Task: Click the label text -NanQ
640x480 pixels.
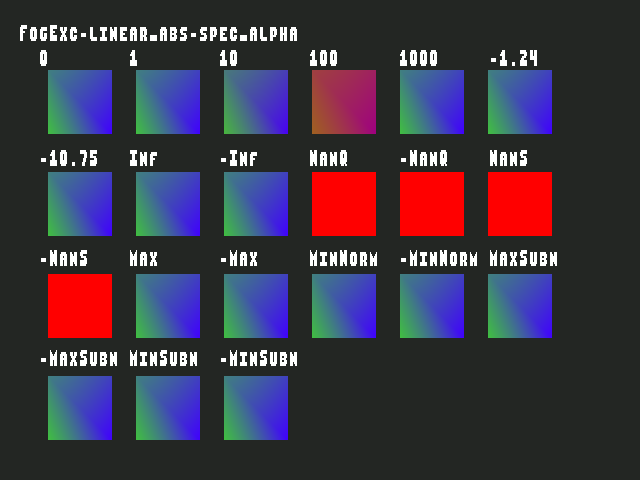Action: [424, 158]
